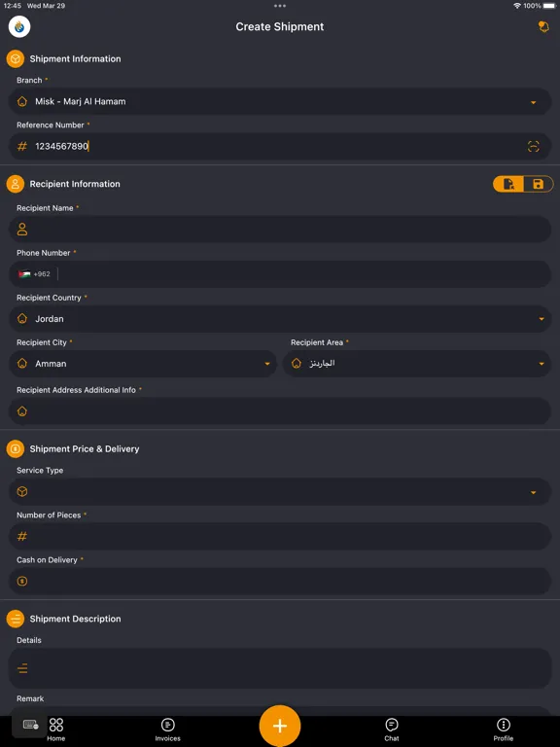
Task: Open the Recipient Country dropdown set to Jordan
Action: click(x=280, y=319)
